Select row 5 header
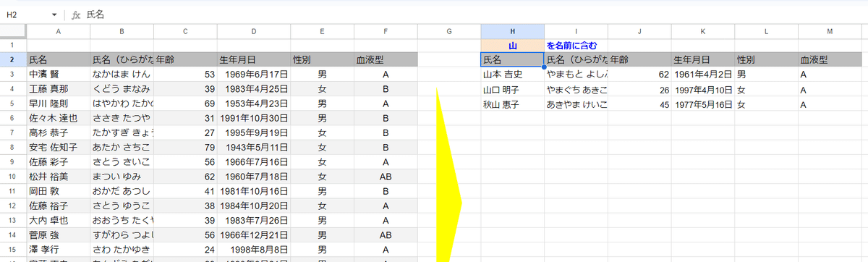The image size is (868, 262). click(x=13, y=103)
